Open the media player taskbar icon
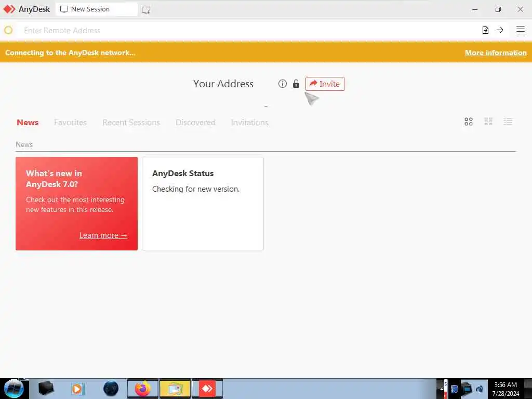 [x=77, y=389]
